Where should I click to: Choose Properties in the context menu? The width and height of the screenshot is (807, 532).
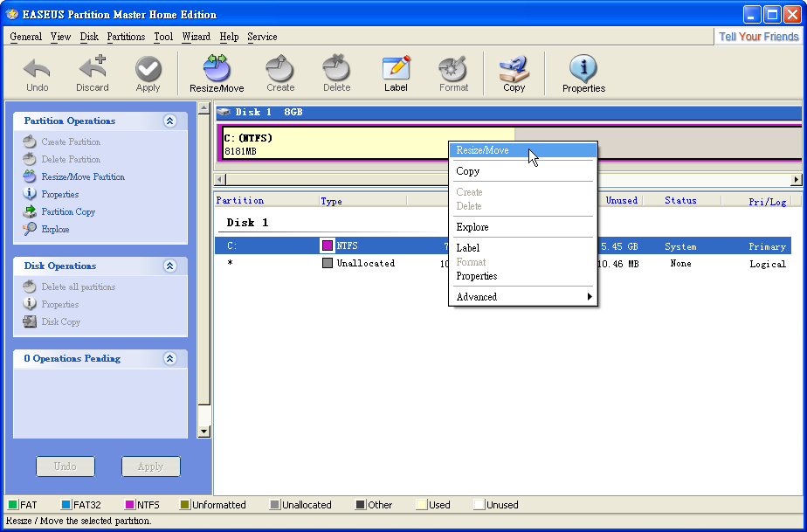click(523, 276)
